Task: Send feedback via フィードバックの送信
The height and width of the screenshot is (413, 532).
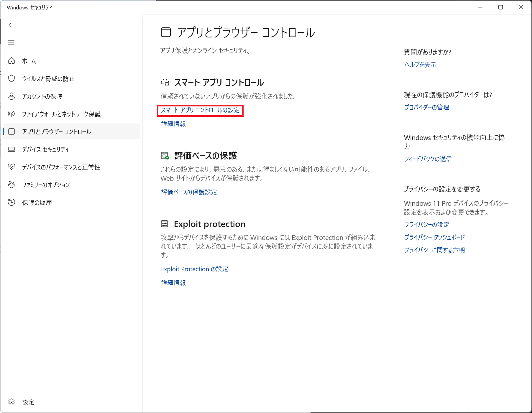Action: click(x=428, y=159)
